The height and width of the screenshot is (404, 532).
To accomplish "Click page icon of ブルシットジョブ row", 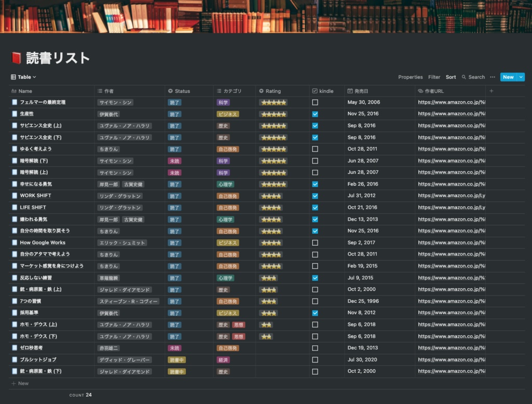I will coord(14,359).
